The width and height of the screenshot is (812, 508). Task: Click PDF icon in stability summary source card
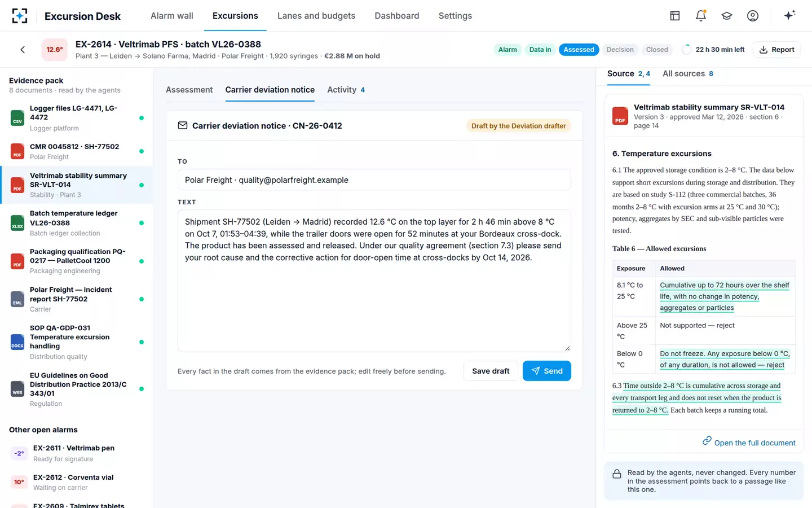pos(620,116)
